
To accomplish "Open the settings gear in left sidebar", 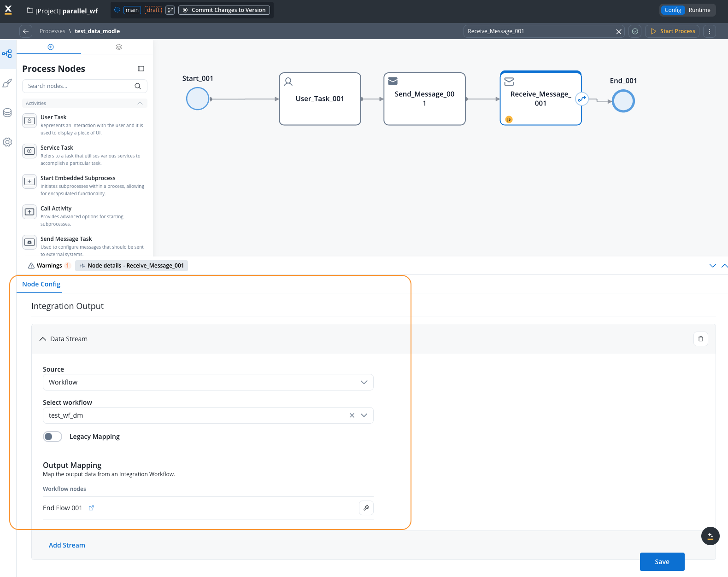I will [7, 142].
